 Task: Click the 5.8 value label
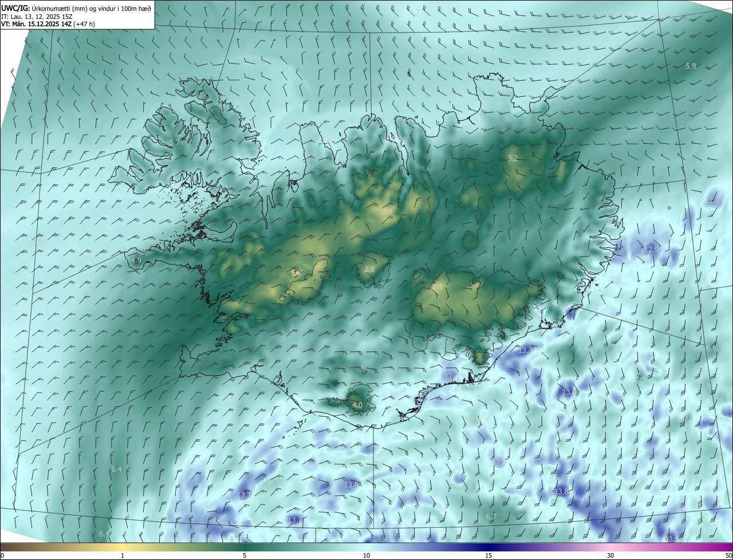coord(691,66)
